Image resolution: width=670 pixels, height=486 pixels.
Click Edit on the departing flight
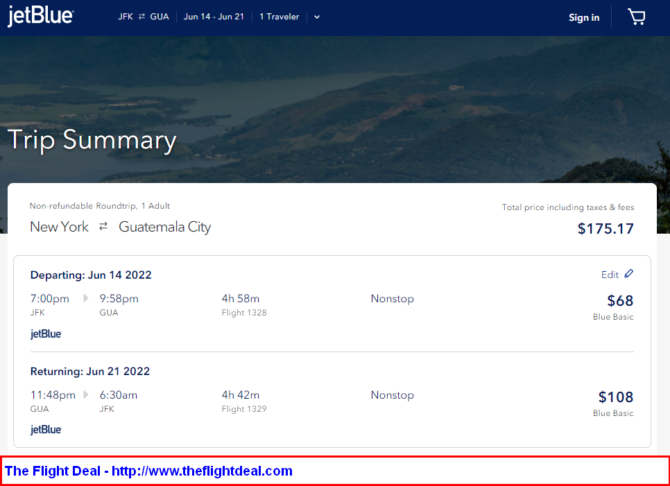pos(610,274)
